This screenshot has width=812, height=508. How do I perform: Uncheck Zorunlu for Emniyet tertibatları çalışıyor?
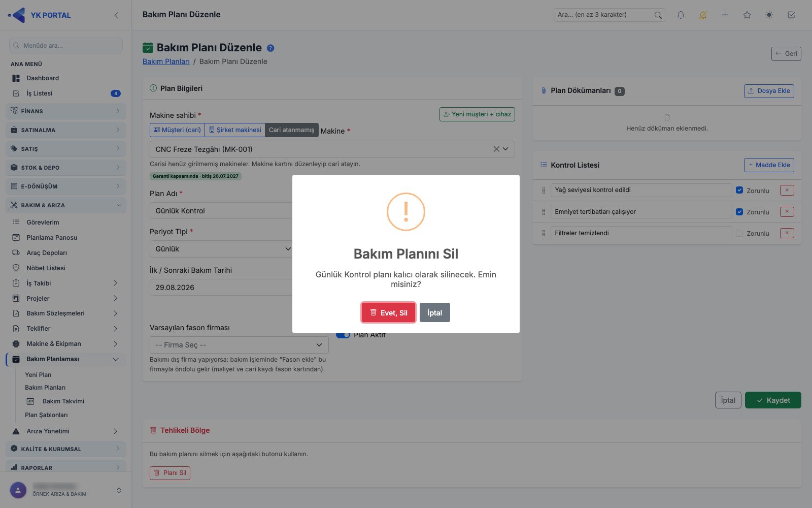[739, 211]
